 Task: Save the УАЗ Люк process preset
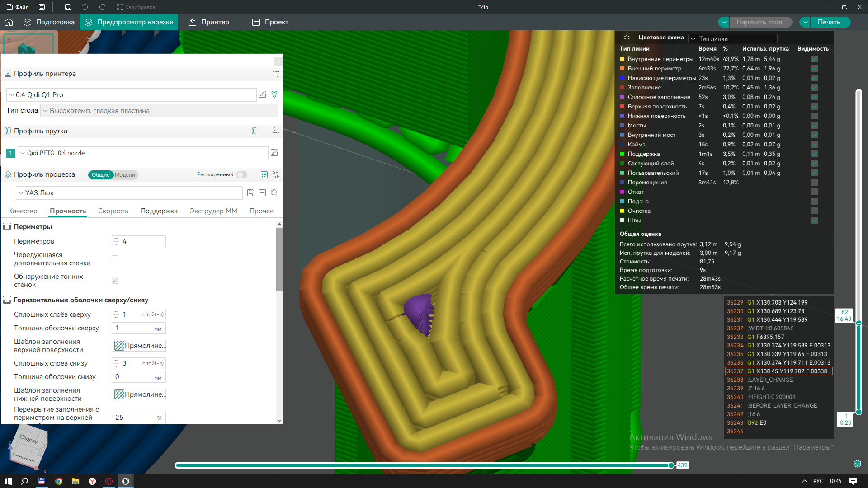pyautogui.click(x=250, y=193)
